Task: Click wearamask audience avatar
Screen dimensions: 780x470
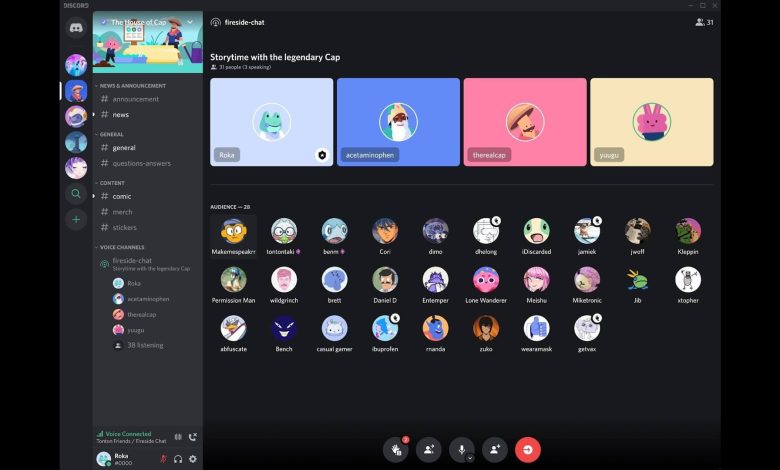Action: click(x=537, y=328)
